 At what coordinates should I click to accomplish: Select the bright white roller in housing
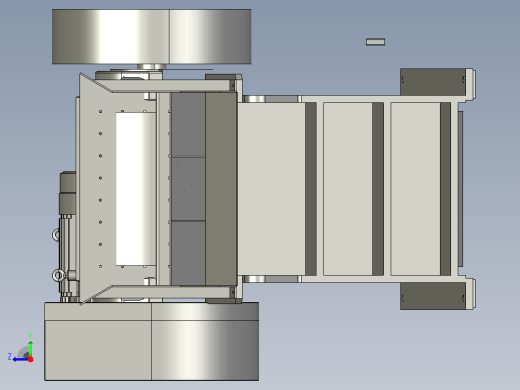pos(136,189)
